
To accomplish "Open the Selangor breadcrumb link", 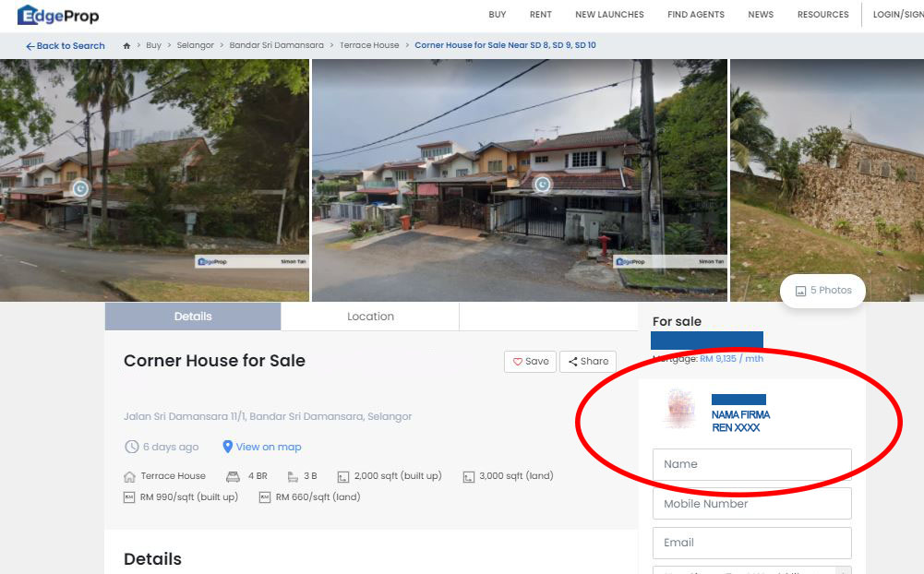I will [195, 45].
